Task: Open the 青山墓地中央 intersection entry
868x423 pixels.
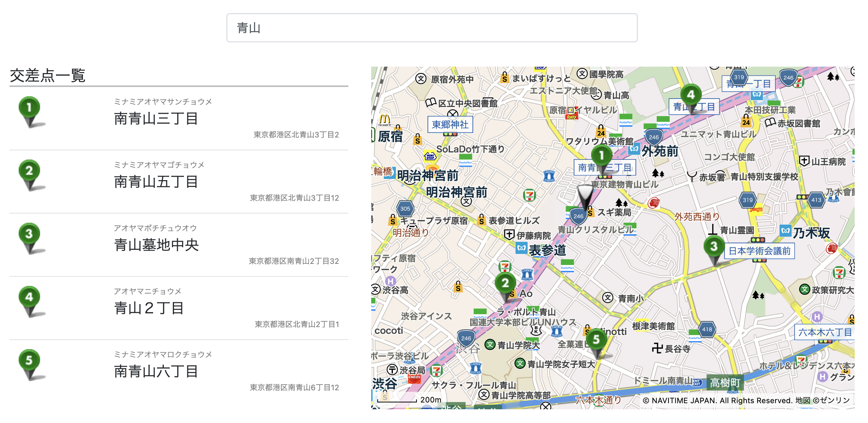Action: click(179, 245)
